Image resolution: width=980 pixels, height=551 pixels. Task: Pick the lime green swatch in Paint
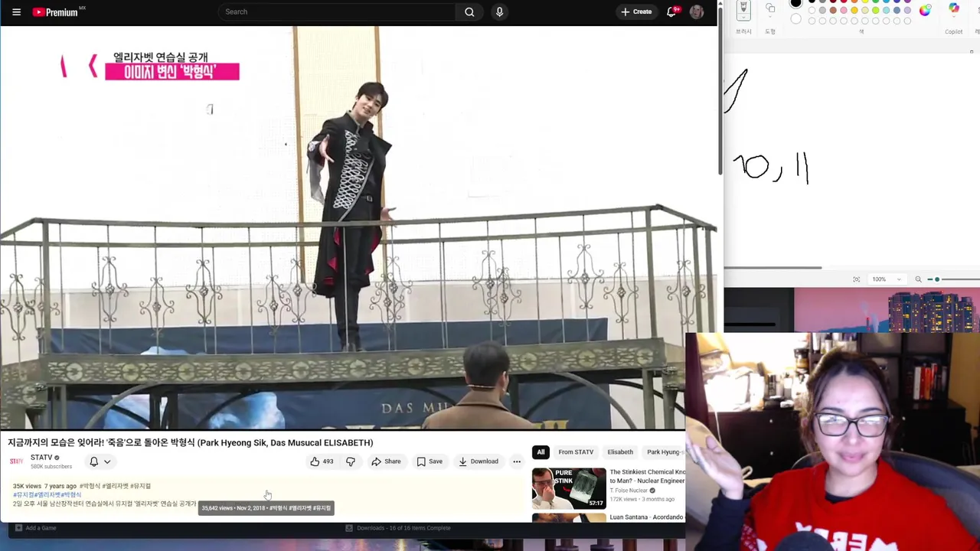click(876, 11)
